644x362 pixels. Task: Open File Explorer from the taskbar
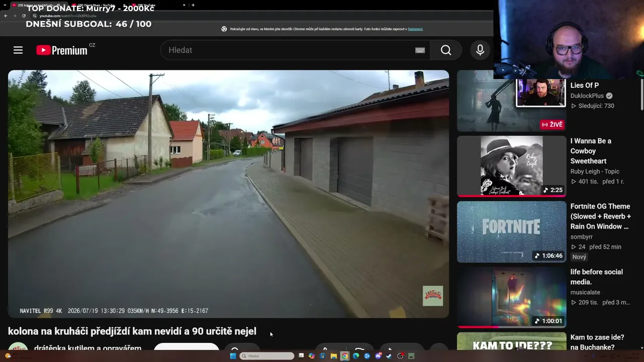334,356
